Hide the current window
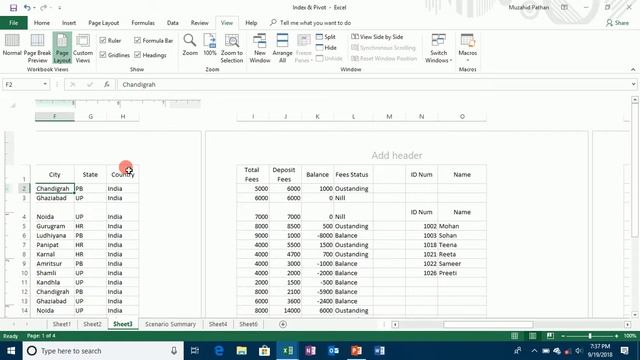640x360 pixels. pyautogui.click(x=326, y=47)
